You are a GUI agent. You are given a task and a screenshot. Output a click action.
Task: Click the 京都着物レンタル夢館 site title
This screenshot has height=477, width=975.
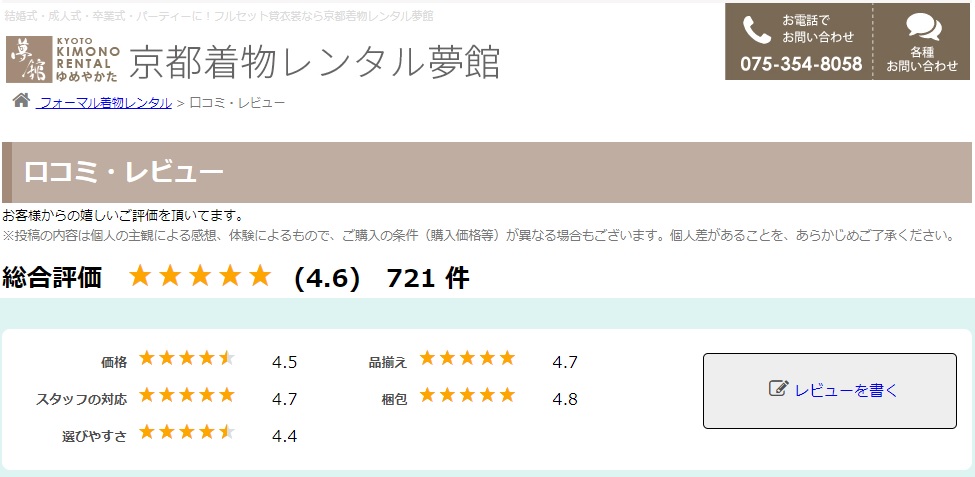click(315, 62)
